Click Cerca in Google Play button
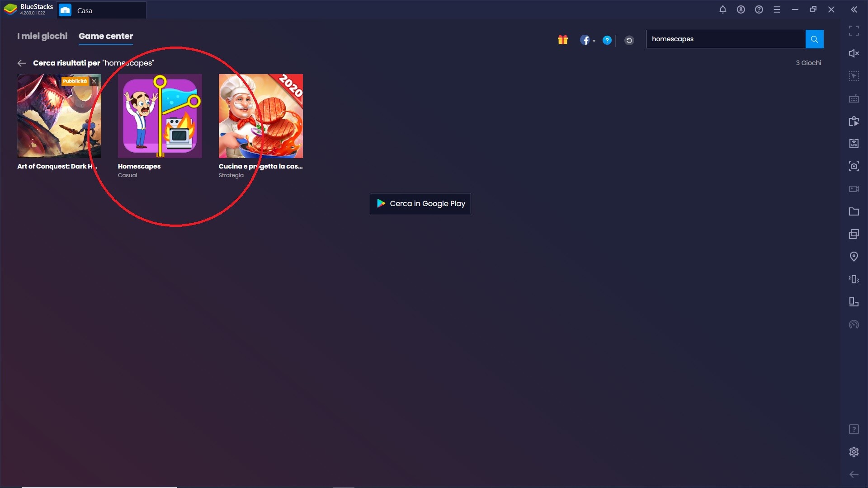 point(420,203)
